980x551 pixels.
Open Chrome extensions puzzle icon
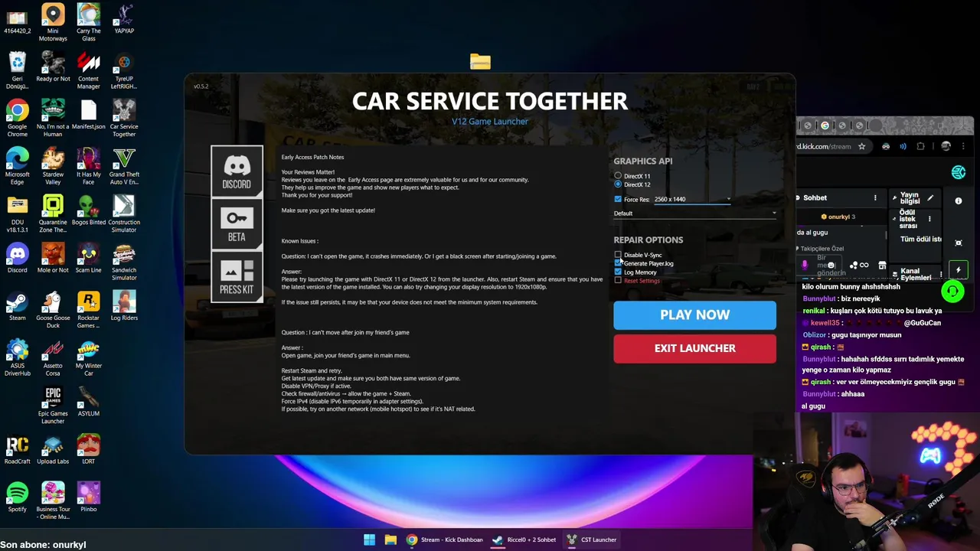920,146
